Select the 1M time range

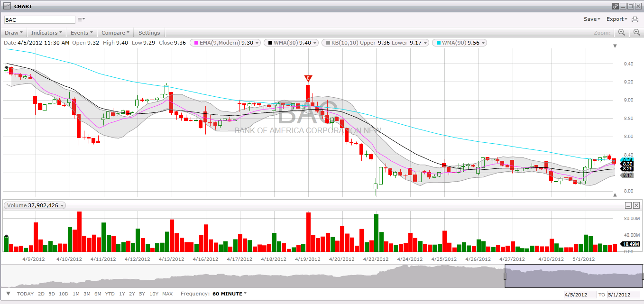pos(76,294)
